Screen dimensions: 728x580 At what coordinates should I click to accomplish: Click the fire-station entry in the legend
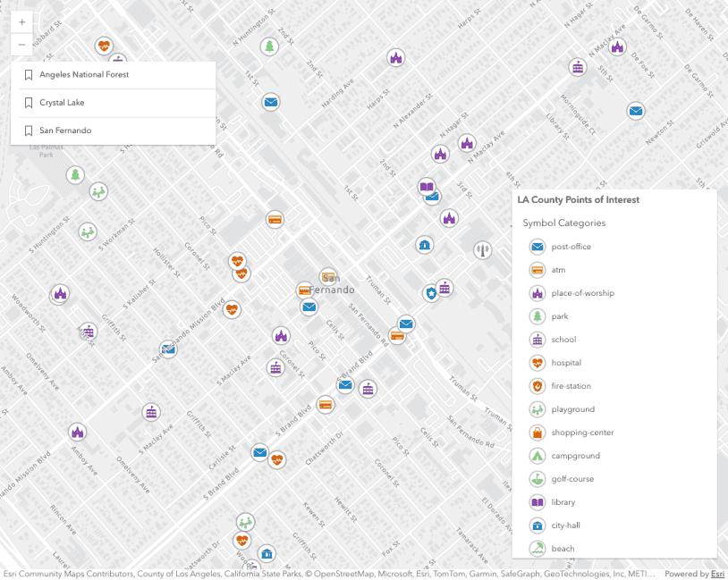click(x=571, y=386)
